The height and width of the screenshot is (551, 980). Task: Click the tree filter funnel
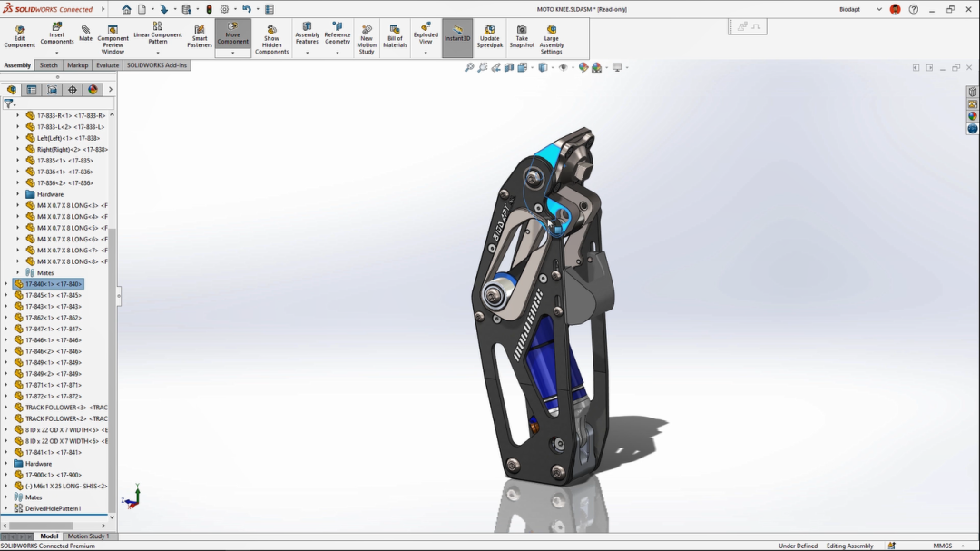pos(8,103)
